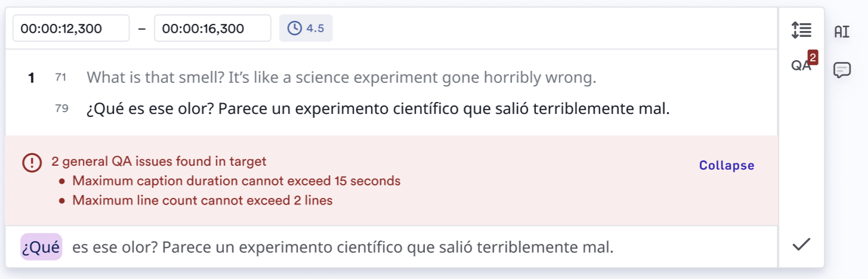Select the Spanish target text in the preview row

(x=378, y=110)
